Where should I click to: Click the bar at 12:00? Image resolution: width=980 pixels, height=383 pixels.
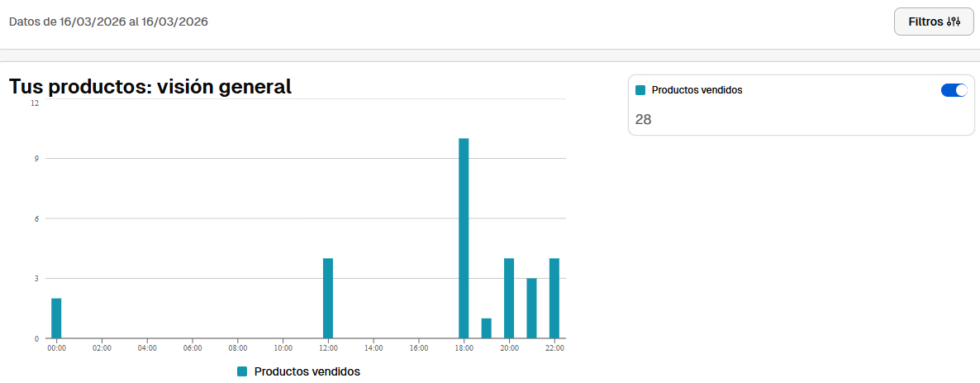[x=328, y=298]
